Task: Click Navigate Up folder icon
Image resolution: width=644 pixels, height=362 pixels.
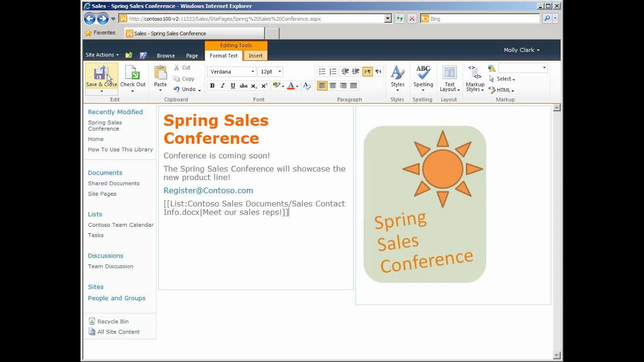Action: click(129, 55)
